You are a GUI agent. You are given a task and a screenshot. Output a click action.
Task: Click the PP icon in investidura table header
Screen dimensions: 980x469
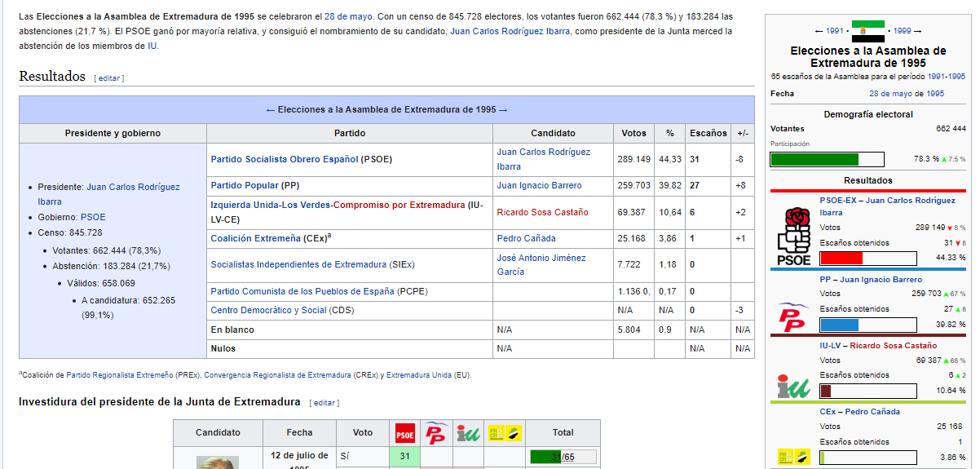pyautogui.click(x=437, y=432)
